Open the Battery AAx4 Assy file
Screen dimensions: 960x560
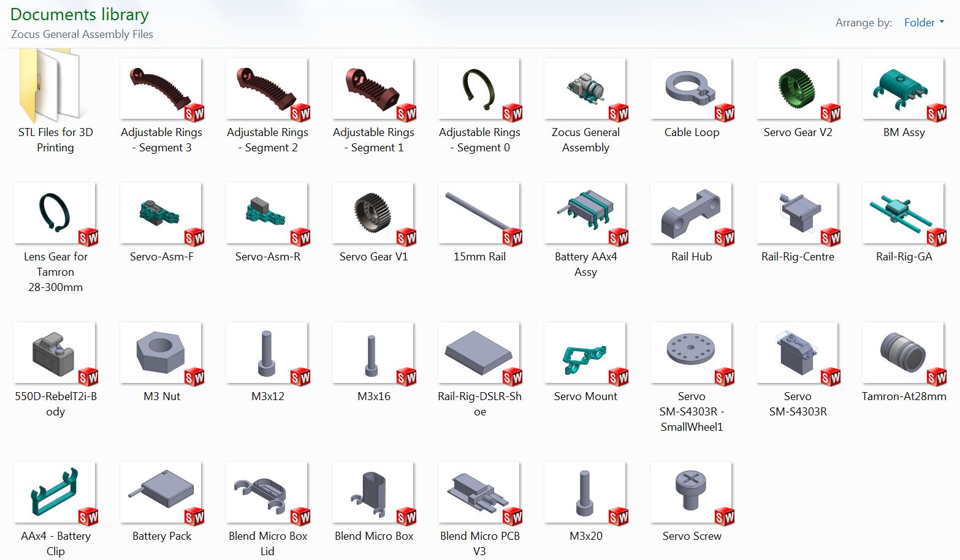[585, 214]
